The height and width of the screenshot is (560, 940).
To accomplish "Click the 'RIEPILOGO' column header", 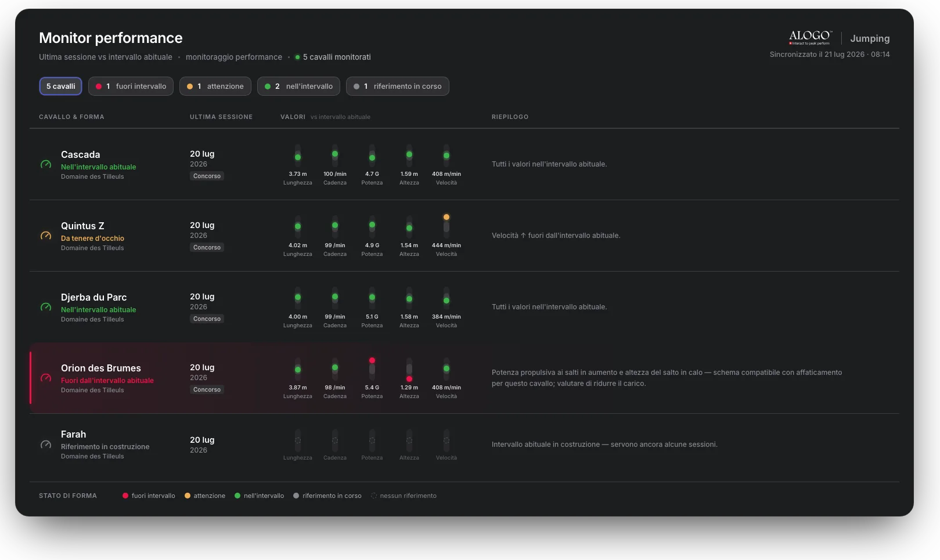I will point(510,117).
